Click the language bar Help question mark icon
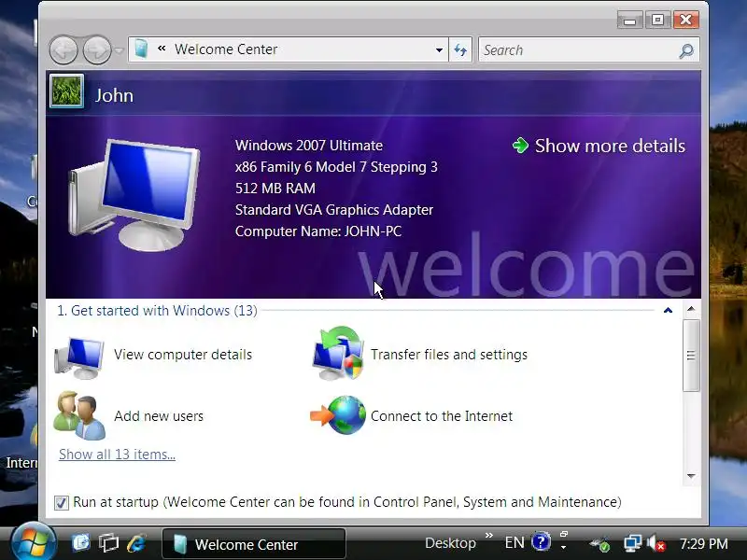The height and width of the screenshot is (560, 747). pos(542,541)
